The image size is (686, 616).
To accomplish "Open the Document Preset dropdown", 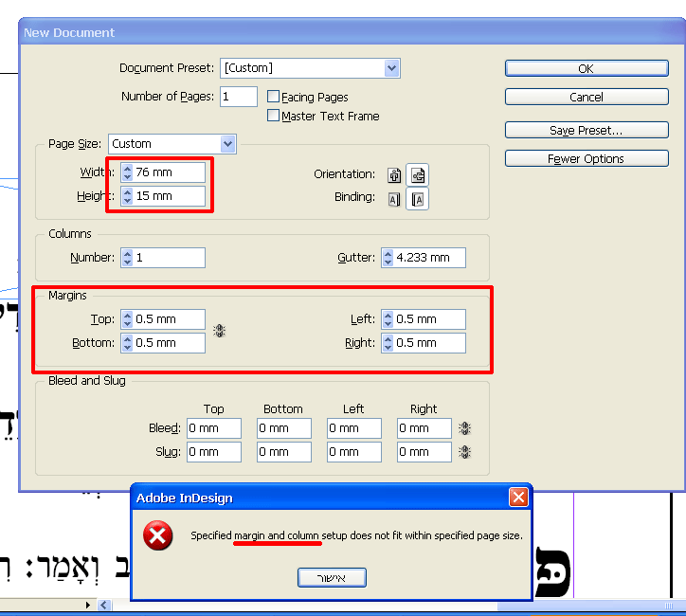I will 392,68.
